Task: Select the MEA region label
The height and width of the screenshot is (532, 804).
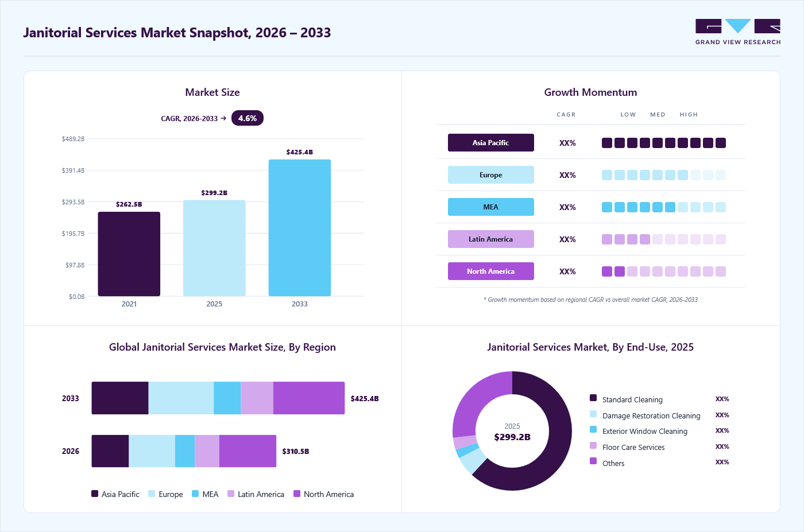Action: [491, 207]
